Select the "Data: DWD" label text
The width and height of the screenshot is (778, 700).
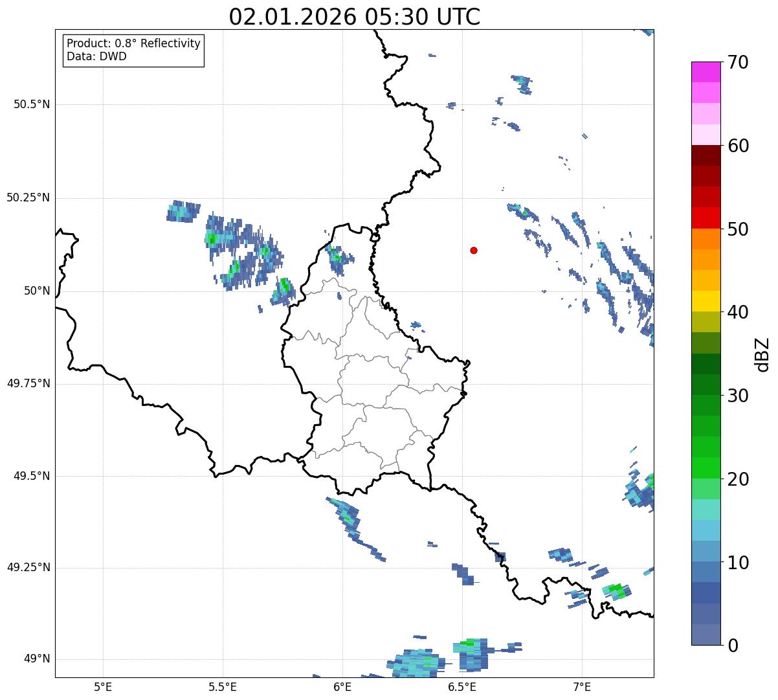click(x=96, y=56)
